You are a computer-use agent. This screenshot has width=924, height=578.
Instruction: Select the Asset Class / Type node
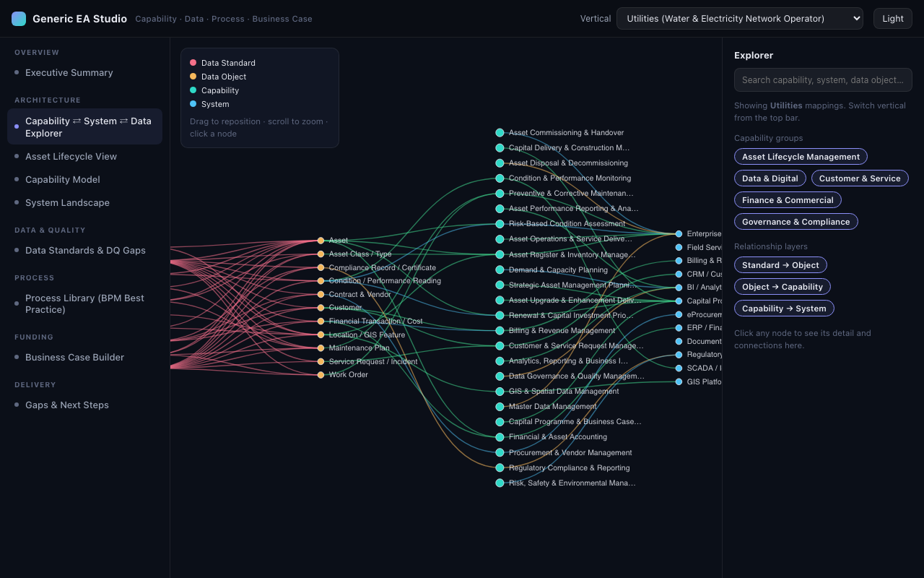coord(321,254)
